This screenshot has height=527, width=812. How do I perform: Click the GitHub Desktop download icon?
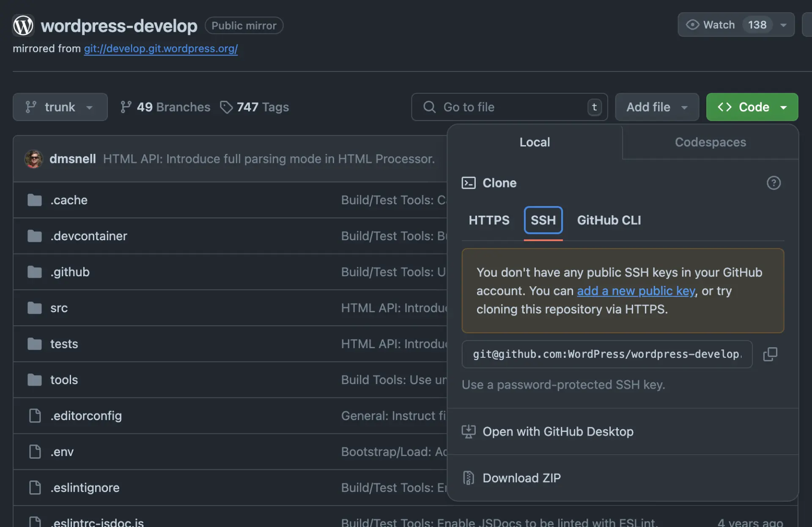[x=468, y=431]
